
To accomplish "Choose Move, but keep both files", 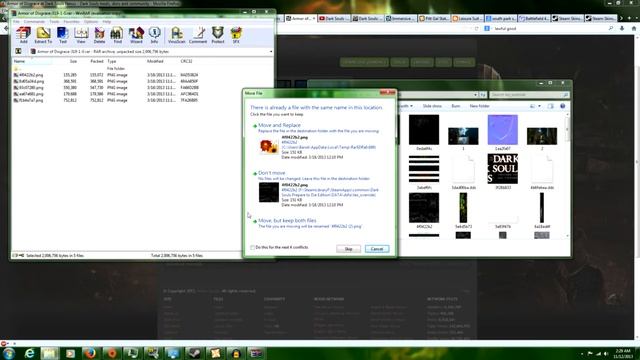I will click(x=319, y=223).
